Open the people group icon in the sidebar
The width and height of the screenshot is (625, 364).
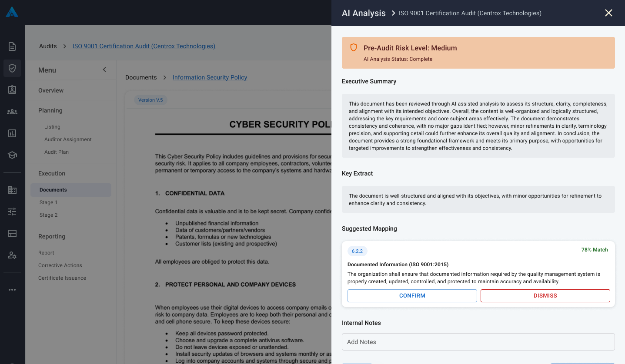(x=12, y=112)
